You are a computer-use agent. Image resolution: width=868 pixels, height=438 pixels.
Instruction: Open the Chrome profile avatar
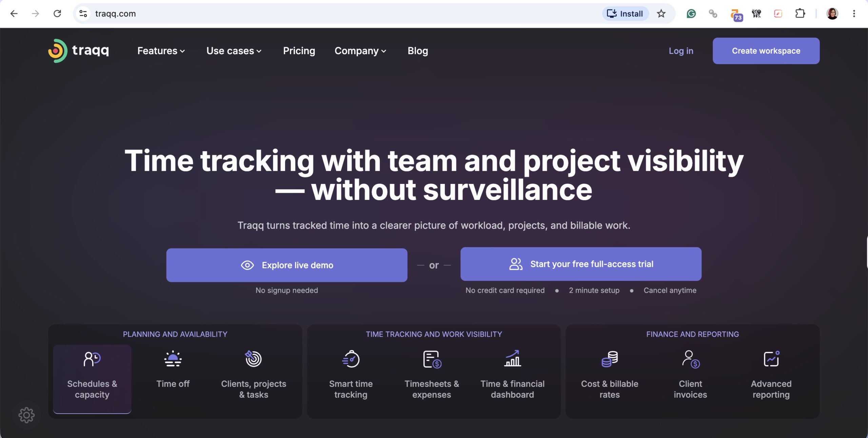click(x=832, y=14)
